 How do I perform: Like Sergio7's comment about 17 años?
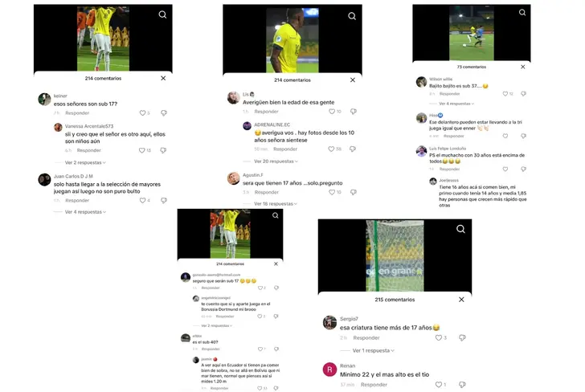coord(439,337)
